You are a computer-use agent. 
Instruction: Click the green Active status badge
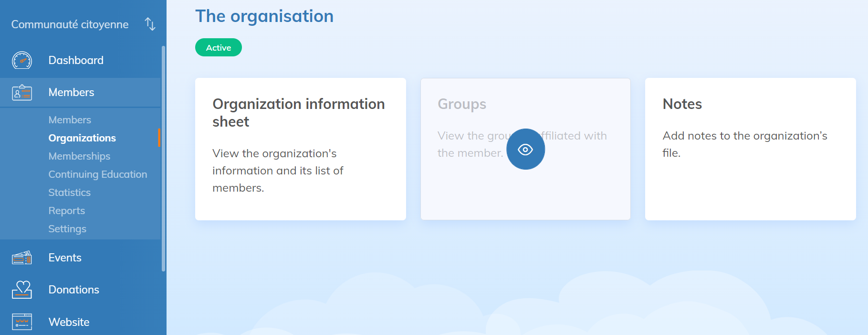(x=219, y=48)
